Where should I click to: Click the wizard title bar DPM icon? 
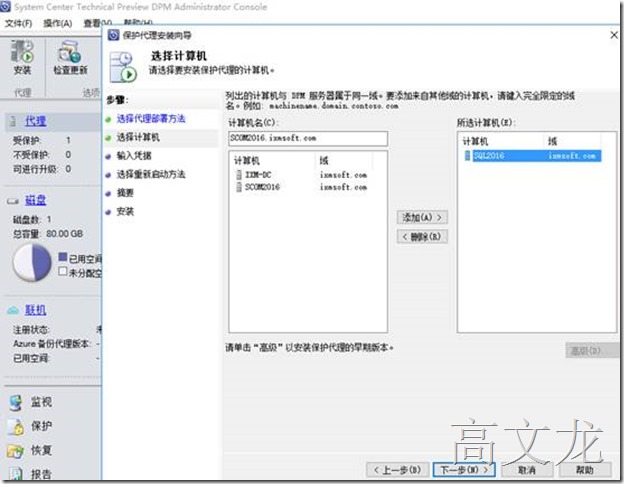[x=113, y=35]
